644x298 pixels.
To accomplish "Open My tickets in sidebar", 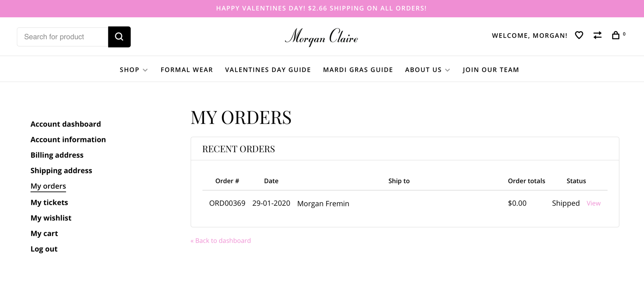I will click(49, 202).
